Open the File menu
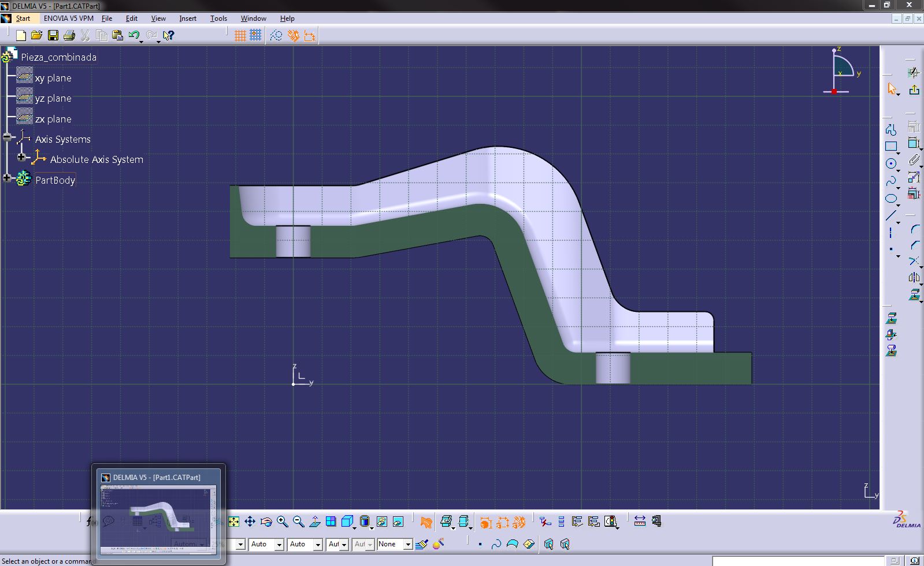924x566 pixels. click(107, 18)
